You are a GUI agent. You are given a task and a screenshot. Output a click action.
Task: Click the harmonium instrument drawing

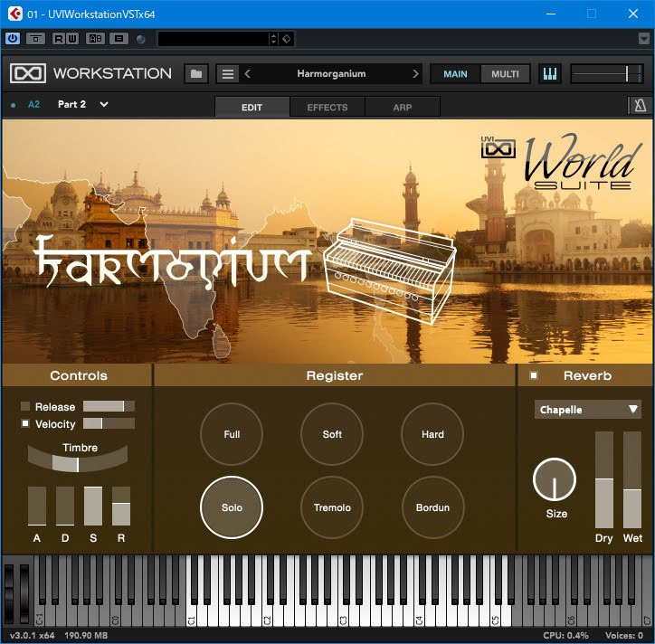point(389,271)
